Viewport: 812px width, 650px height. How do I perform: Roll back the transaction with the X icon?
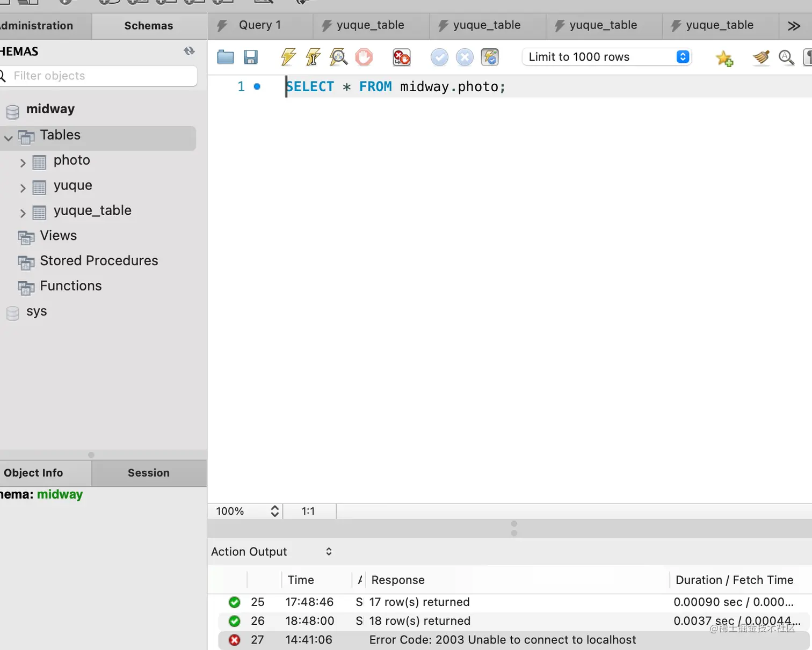click(465, 57)
